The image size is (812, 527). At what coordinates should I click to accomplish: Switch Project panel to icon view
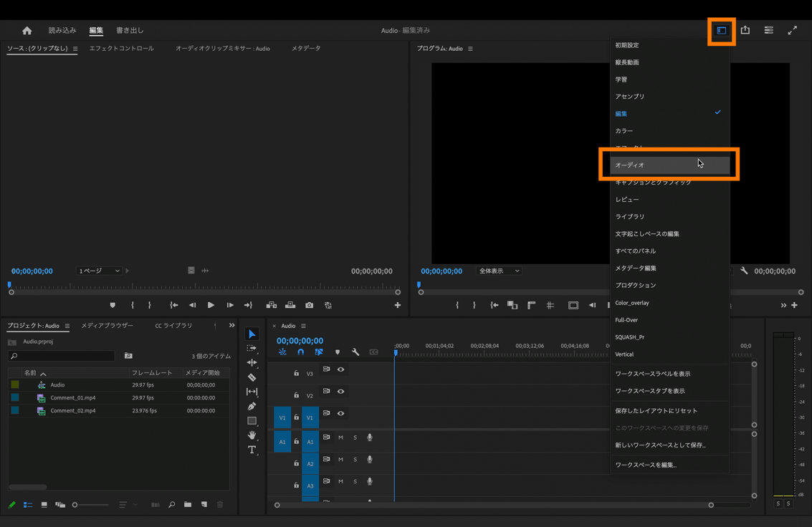click(44, 504)
